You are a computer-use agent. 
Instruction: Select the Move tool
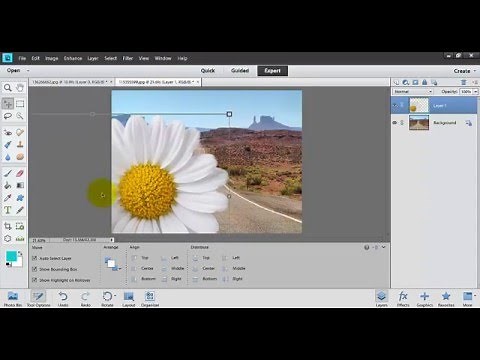[8, 104]
